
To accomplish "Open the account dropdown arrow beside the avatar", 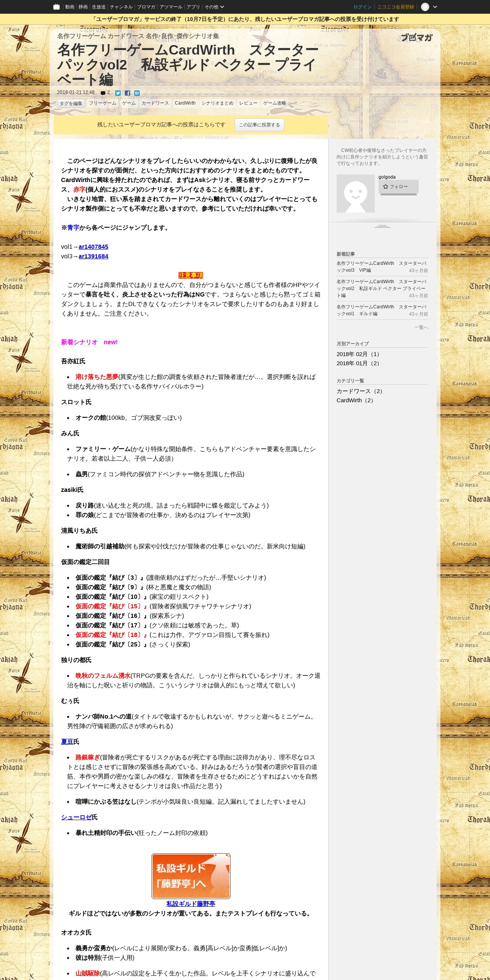I will (x=435, y=7).
